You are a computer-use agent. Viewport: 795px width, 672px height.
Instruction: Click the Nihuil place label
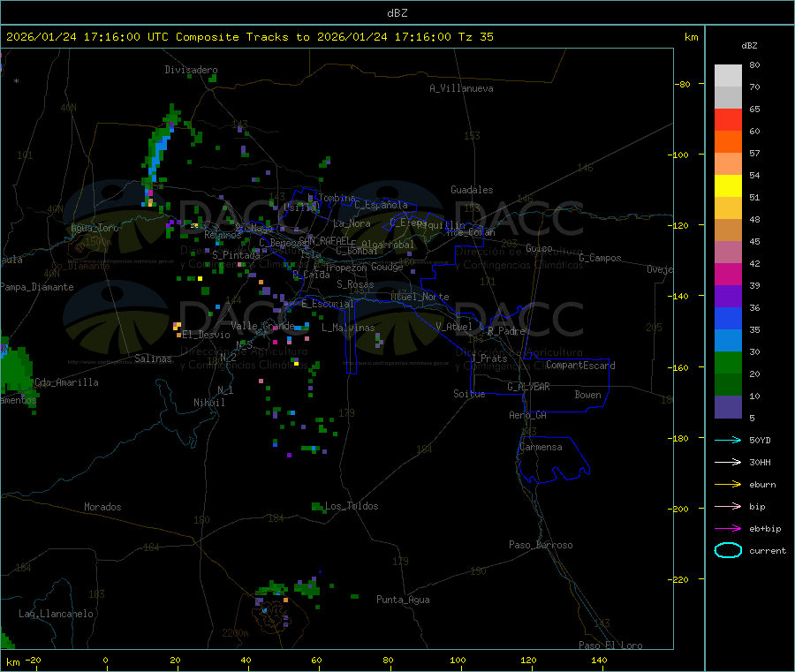coord(209,403)
